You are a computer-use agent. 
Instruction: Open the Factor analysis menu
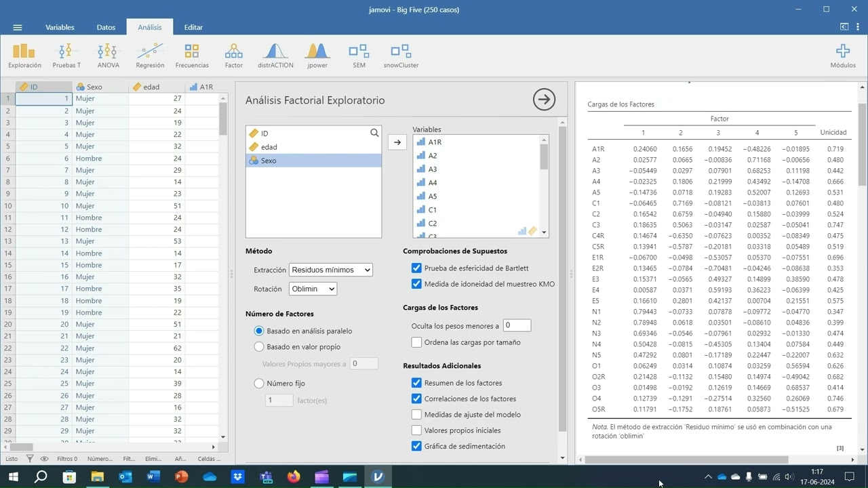[x=234, y=56]
